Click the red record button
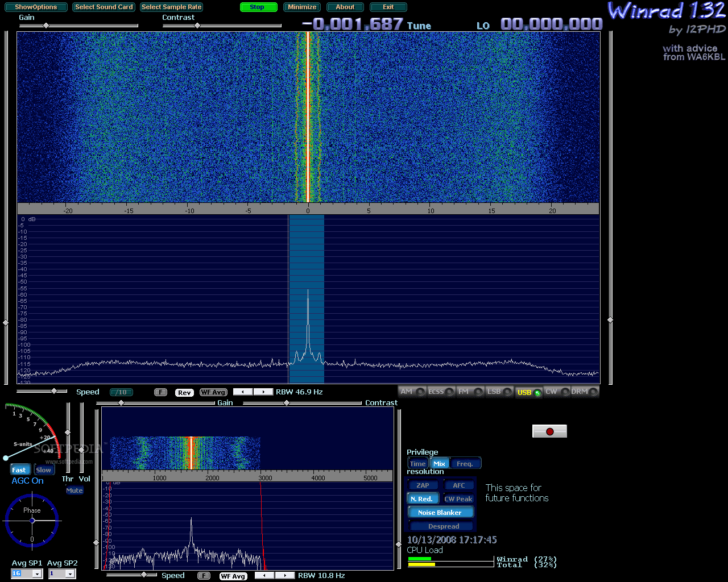 click(549, 431)
